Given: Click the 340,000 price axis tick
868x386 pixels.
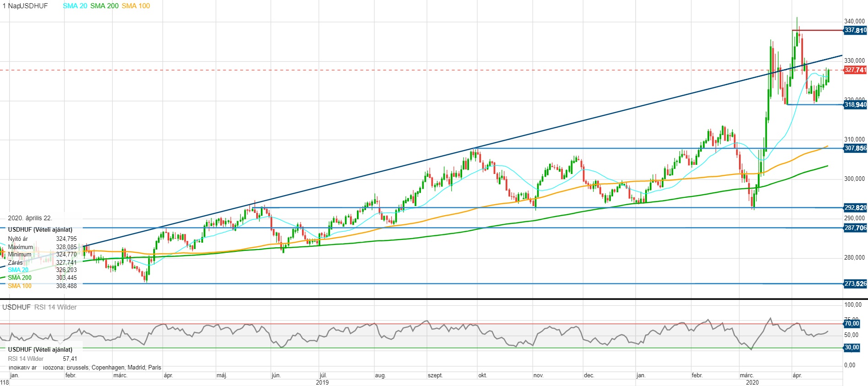Looking at the screenshot, I should 854,22.
